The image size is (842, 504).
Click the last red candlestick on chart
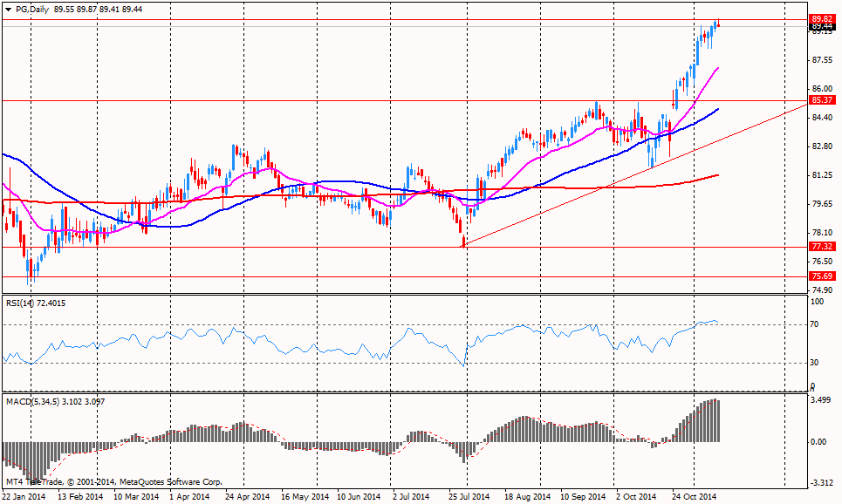717,24
